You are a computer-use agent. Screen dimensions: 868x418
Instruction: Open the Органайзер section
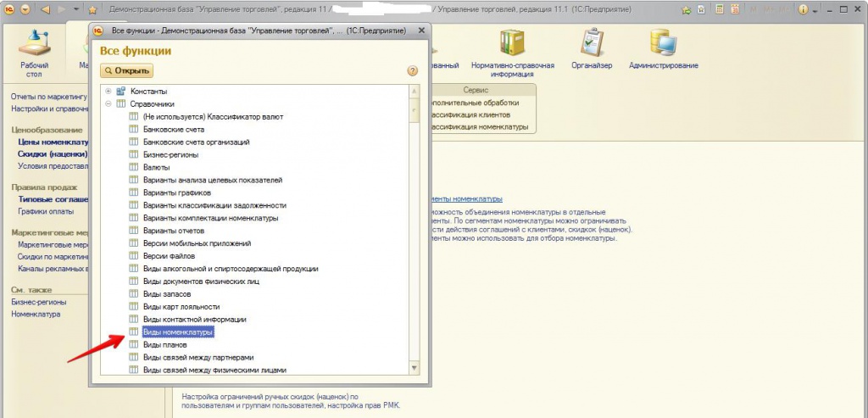[x=592, y=50]
